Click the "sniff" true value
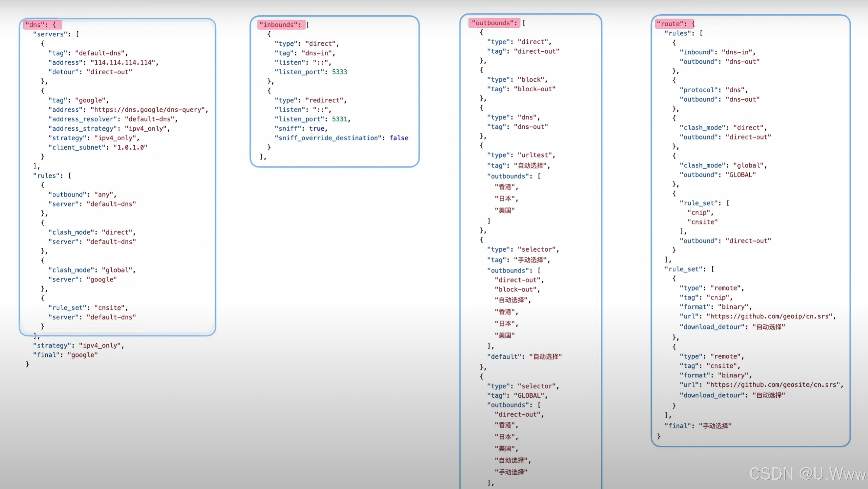Screen dimensions: 868x489 pyautogui.click(x=317, y=128)
